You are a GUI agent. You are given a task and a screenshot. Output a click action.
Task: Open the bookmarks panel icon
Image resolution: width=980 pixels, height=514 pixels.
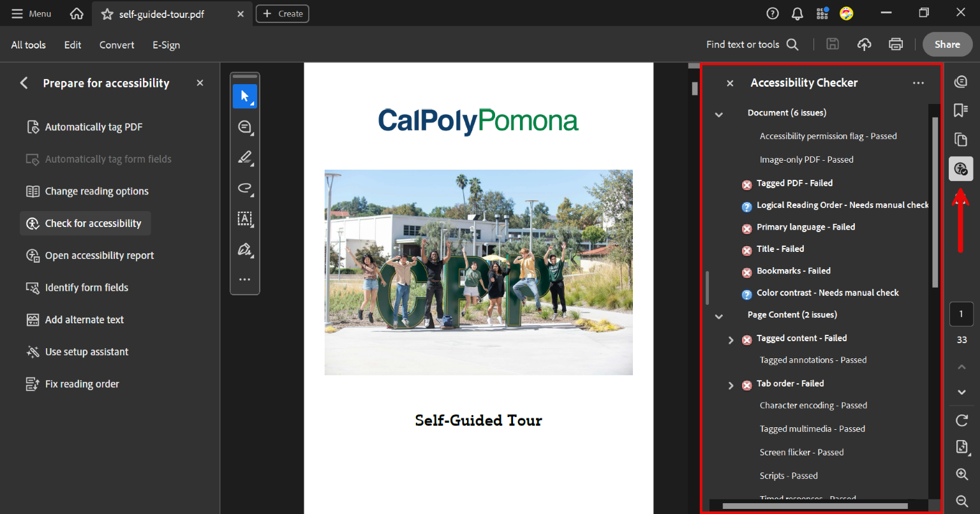[960, 110]
